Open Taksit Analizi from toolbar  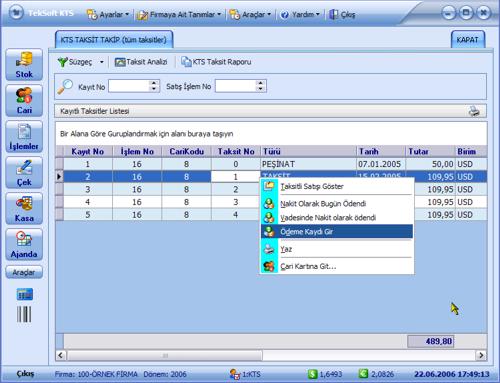(x=141, y=62)
